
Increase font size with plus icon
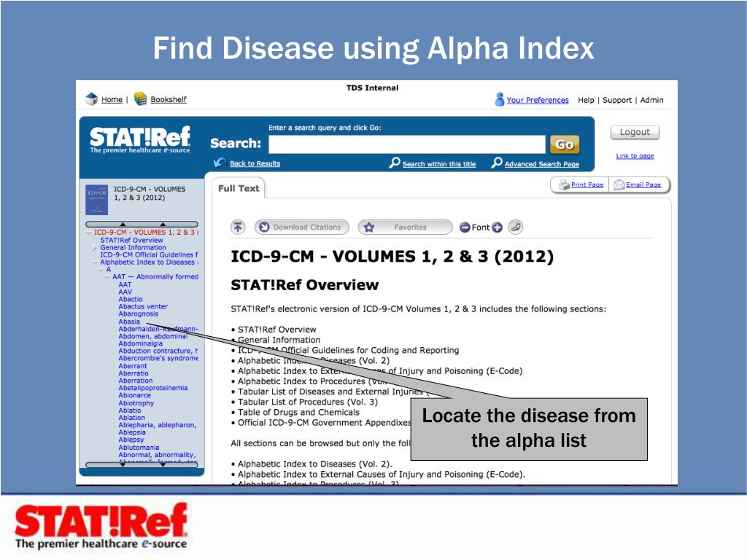tap(498, 227)
